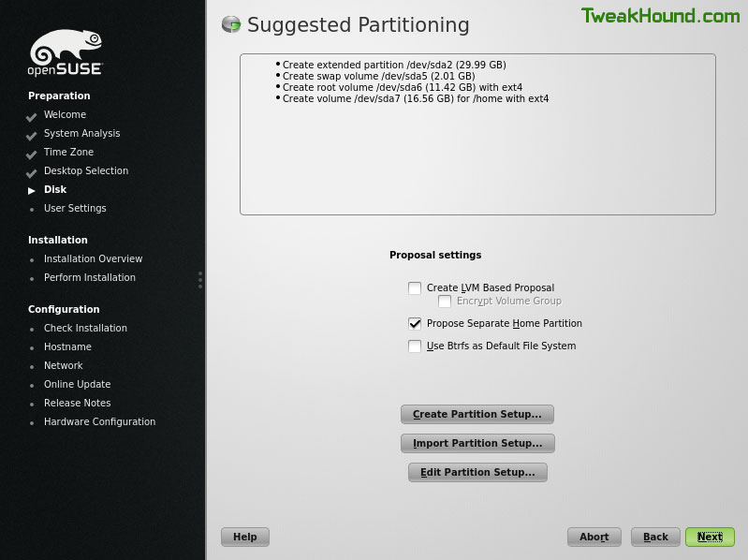
Task: Uncheck Propose Separate Home Partition
Action: coord(415,324)
